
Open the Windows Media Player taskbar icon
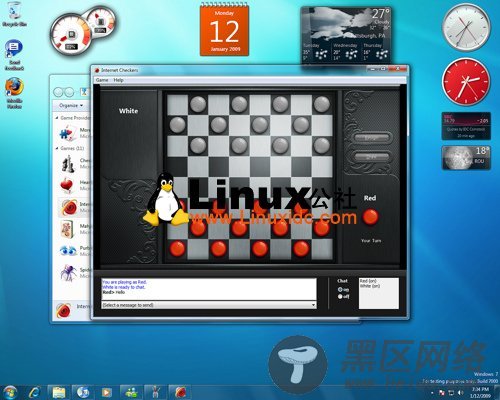(x=107, y=392)
